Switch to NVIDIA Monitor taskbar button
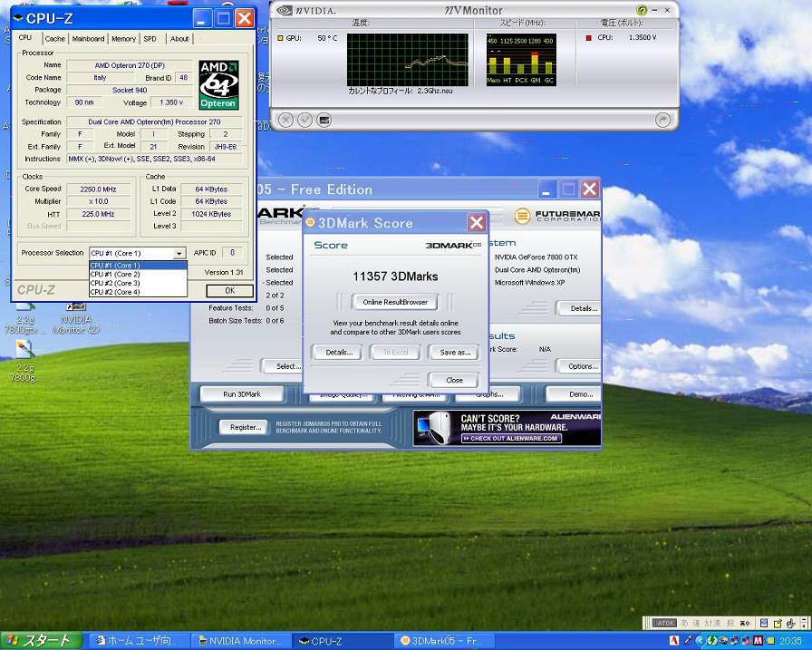The image size is (812, 650). 241,641
